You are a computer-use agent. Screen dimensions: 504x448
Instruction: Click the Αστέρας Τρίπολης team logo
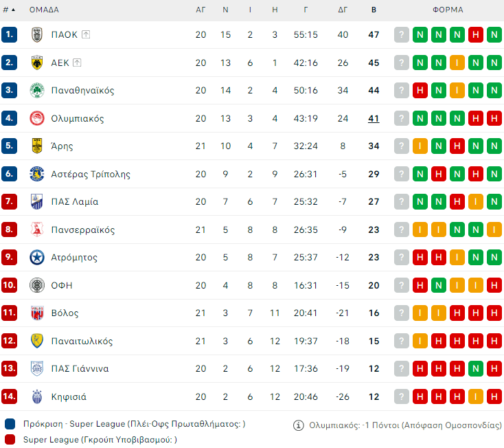point(37,174)
